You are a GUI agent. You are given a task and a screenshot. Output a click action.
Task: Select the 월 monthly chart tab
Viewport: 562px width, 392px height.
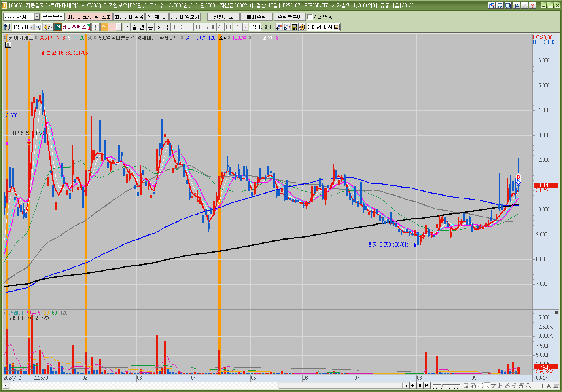click(x=134, y=27)
